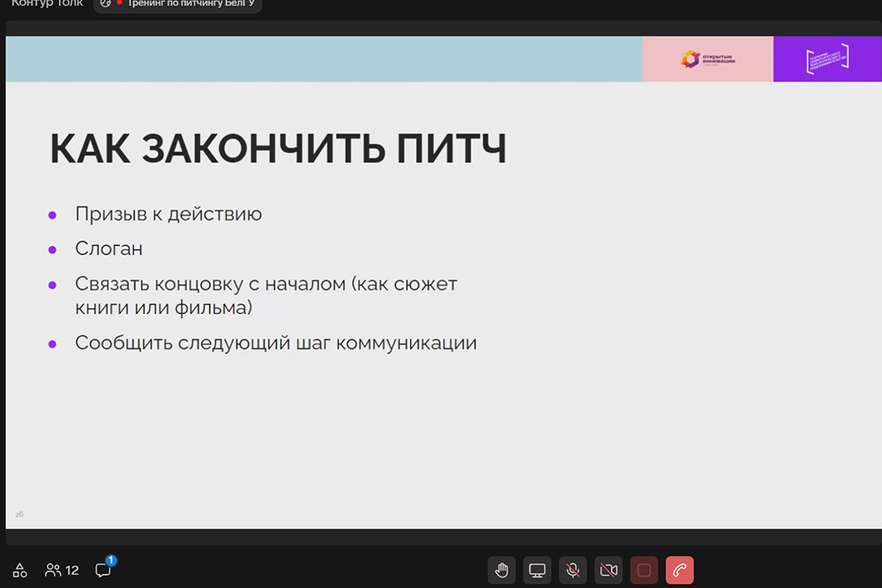Raise your hand in the meeting
The image size is (882, 588).
point(502,570)
